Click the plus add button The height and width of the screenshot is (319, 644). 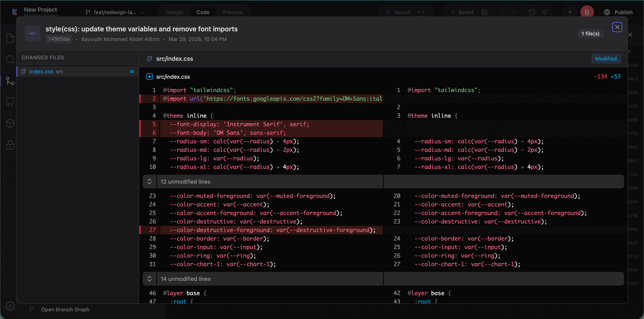pyautogui.click(x=570, y=12)
